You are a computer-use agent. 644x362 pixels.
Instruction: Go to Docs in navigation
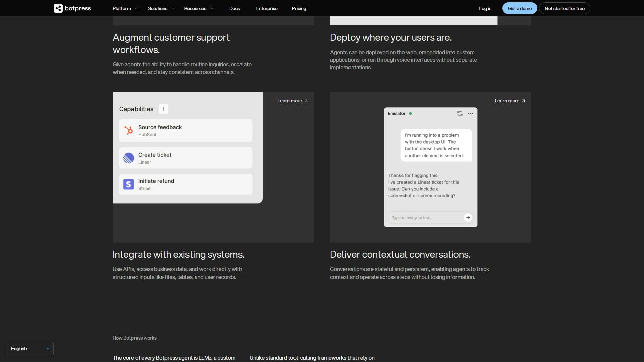pos(234,8)
